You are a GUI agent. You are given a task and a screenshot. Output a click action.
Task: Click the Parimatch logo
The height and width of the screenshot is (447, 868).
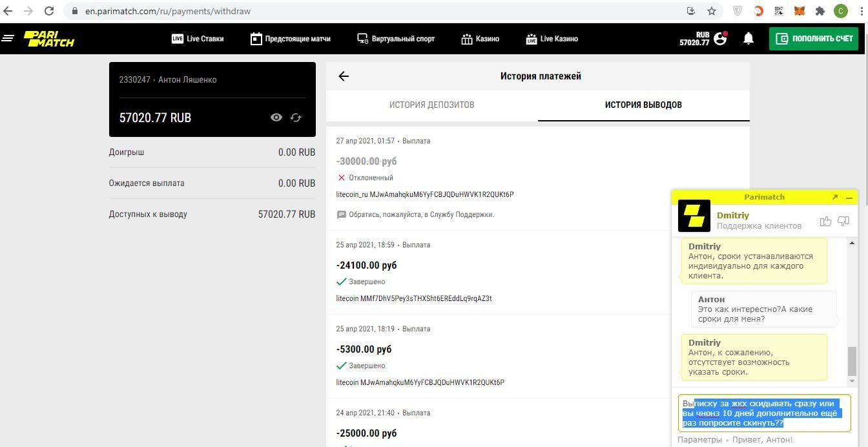point(49,39)
